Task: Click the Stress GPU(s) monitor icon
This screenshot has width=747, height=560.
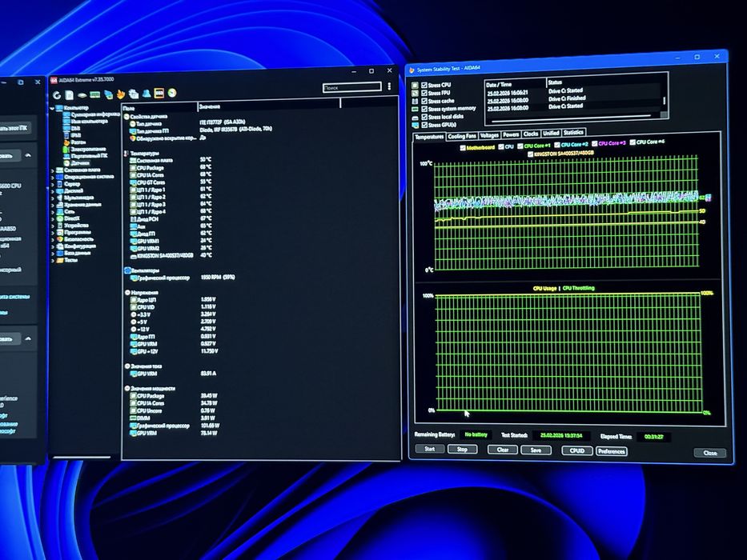Action: [x=415, y=126]
